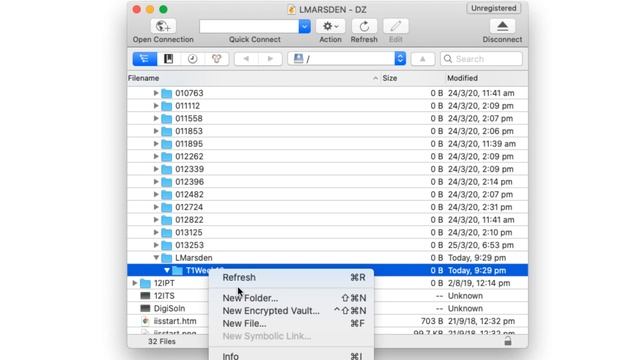
Task: Collapse the LMarsden folder
Action: [156, 258]
